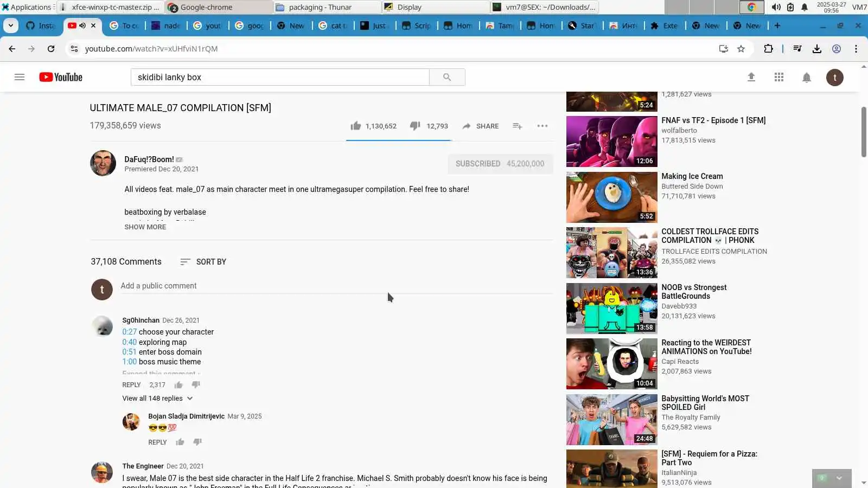The height and width of the screenshot is (488, 868).
Task: Click the system volume tray icon
Action: [x=776, y=7]
